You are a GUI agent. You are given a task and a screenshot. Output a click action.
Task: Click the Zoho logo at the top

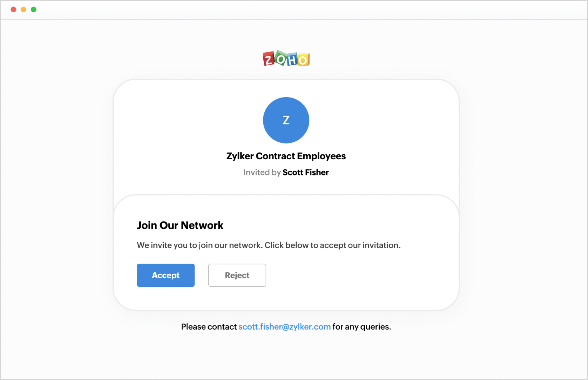click(x=286, y=59)
